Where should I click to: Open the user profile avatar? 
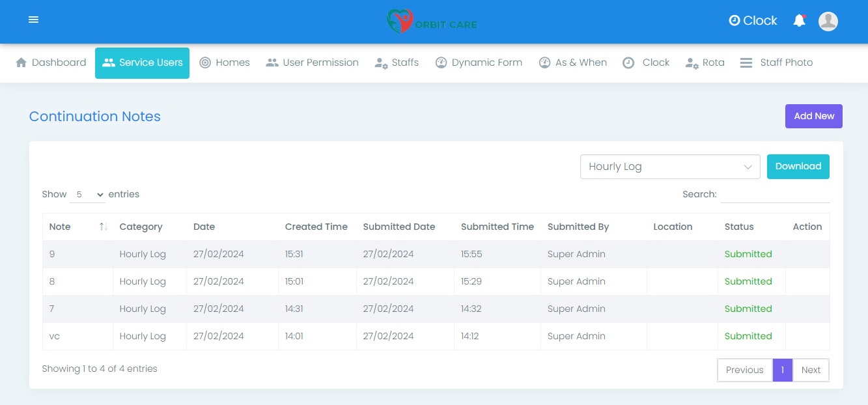828,21
